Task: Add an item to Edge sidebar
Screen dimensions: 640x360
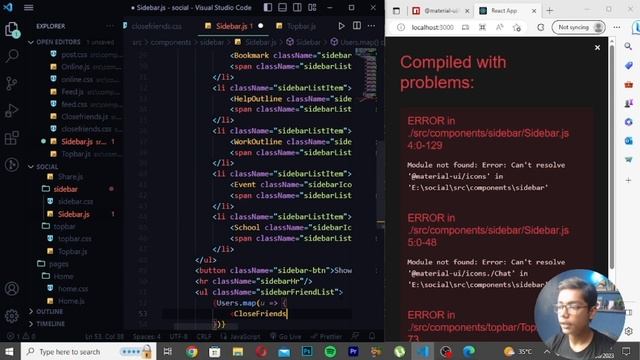Action: pyautogui.click(x=628, y=180)
